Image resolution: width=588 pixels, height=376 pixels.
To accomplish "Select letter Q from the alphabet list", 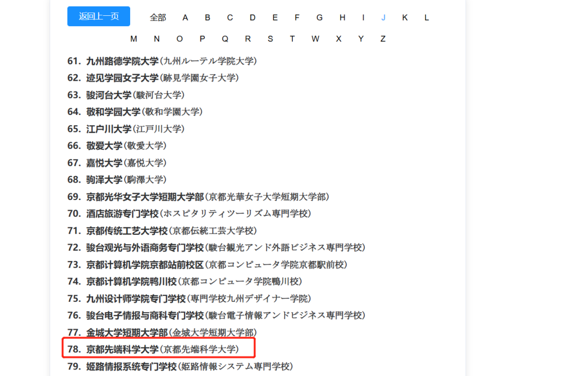I will click(225, 39).
